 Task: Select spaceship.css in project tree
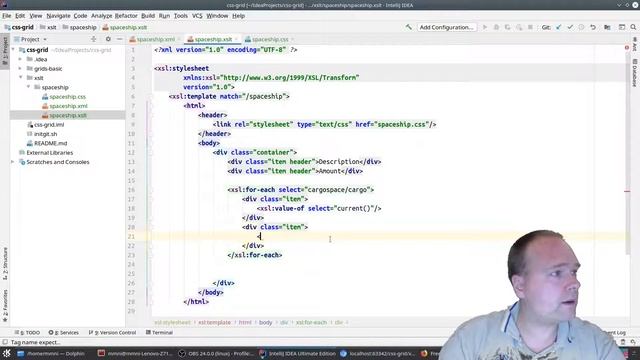pyautogui.click(x=67, y=97)
